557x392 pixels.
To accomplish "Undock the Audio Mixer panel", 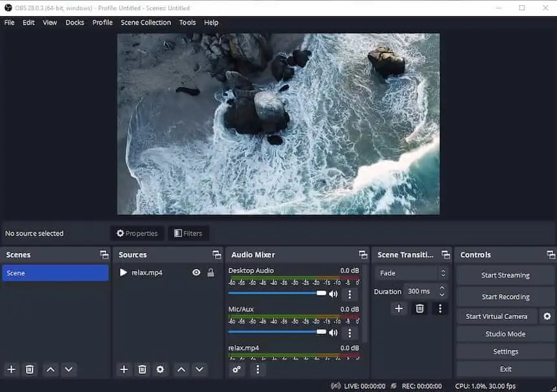I will coord(363,254).
